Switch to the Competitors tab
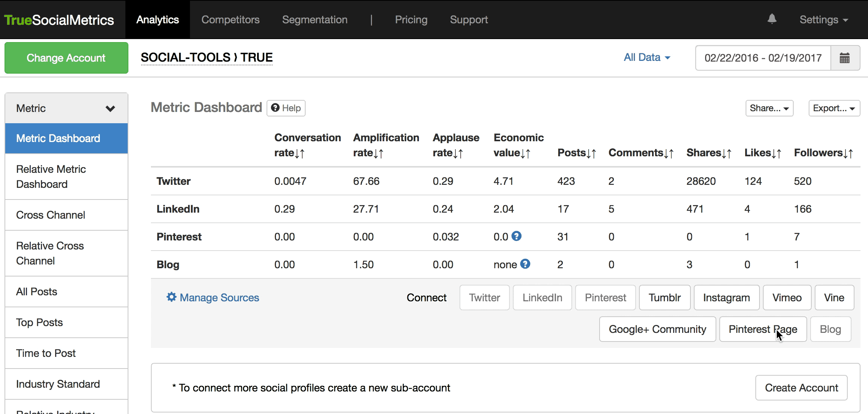The width and height of the screenshot is (868, 414). tap(230, 20)
